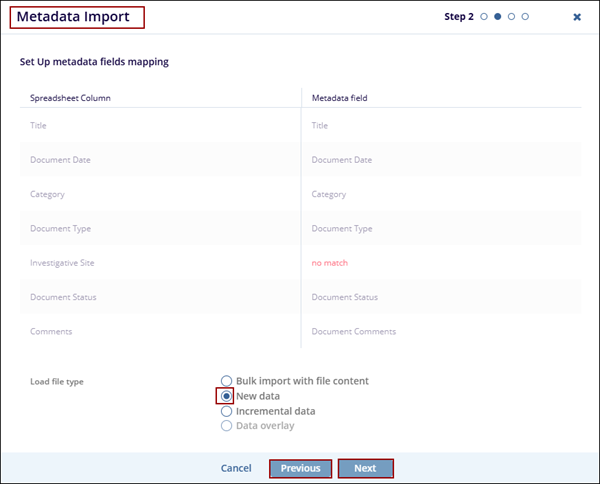
Task: Click the Comments spreadsheet column row
Action: pos(51,331)
